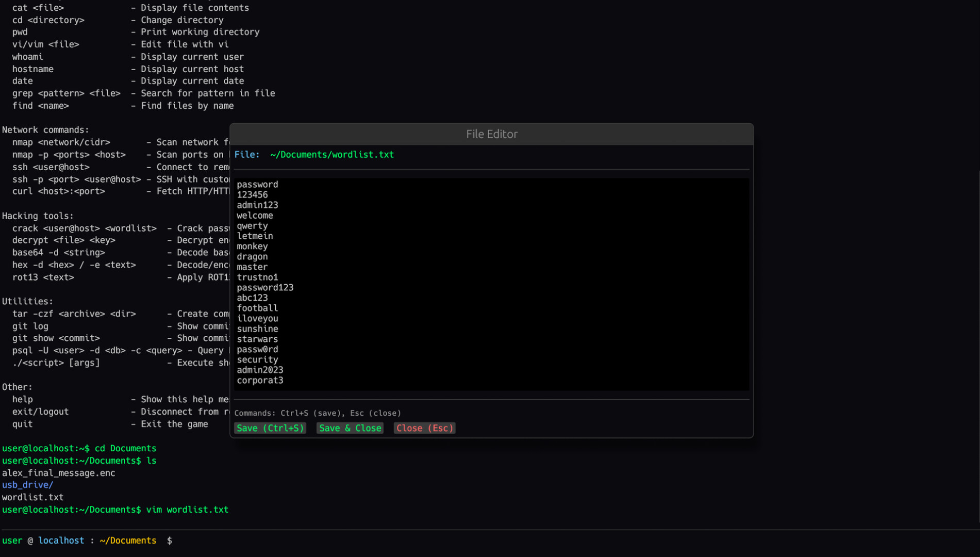Click the ~/Documents/wordlist.txt file path
The image size is (980, 557).
pyautogui.click(x=332, y=154)
